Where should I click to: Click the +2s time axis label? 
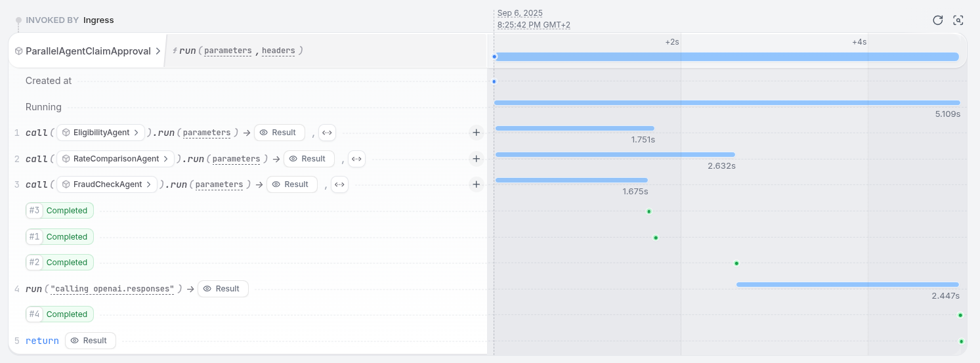click(672, 42)
